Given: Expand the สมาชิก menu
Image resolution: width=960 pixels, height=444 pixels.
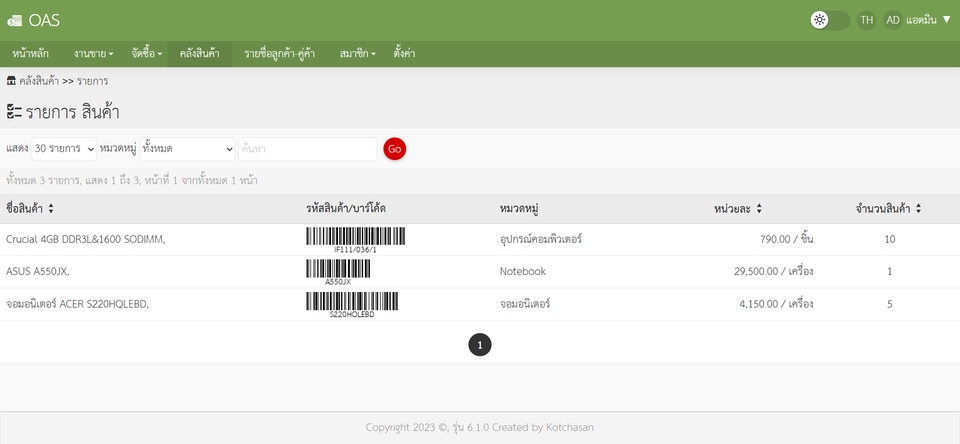Looking at the screenshot, I should coord(357,53).
